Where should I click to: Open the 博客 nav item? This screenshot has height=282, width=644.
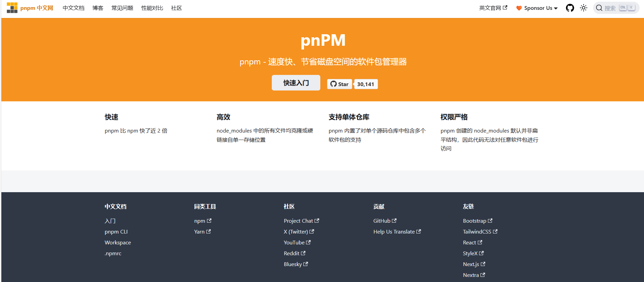pos(98,8)
